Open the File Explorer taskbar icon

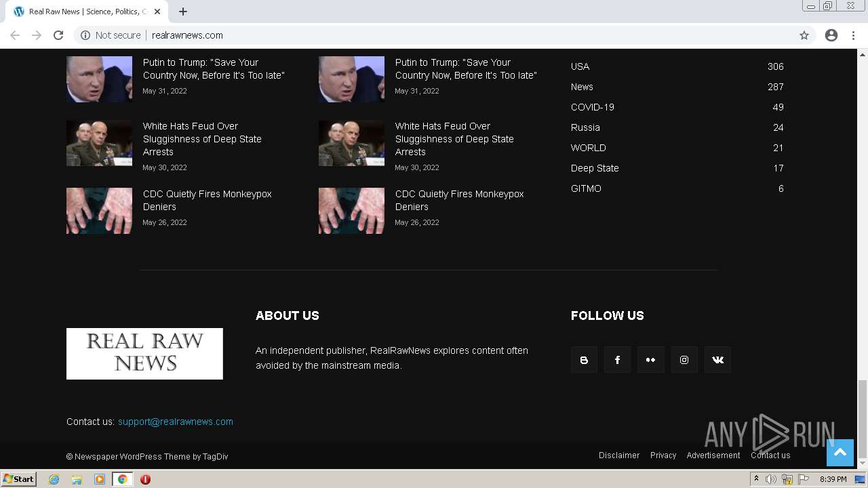[x=77, y=479]
